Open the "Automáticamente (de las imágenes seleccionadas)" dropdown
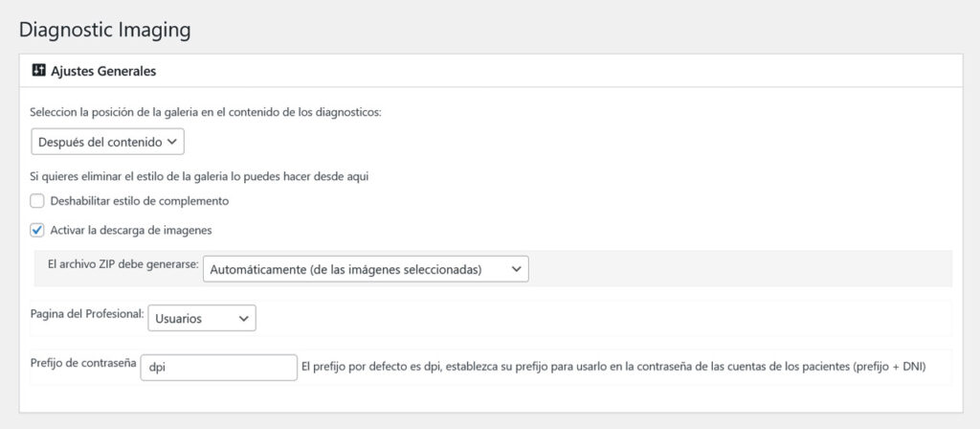Viewport: 980px width, 429px height. tap(366, 269)
